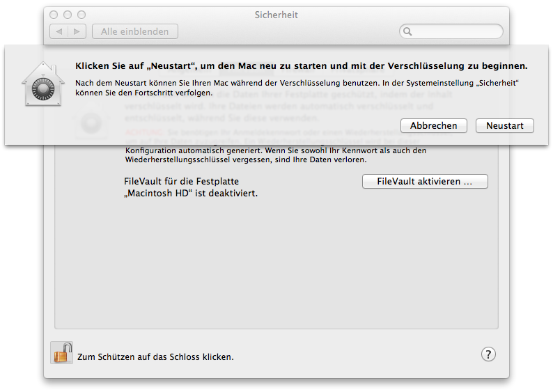Click the magnifier search icon

[x=407, y=32]
